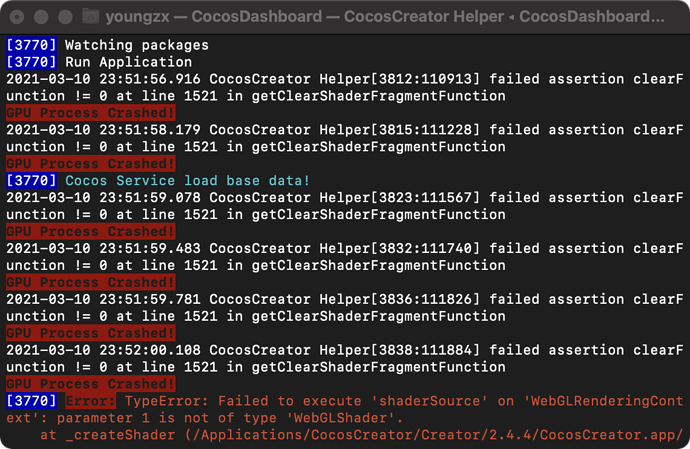Click the "Cocos Service load base data!" text

[189, 181]
